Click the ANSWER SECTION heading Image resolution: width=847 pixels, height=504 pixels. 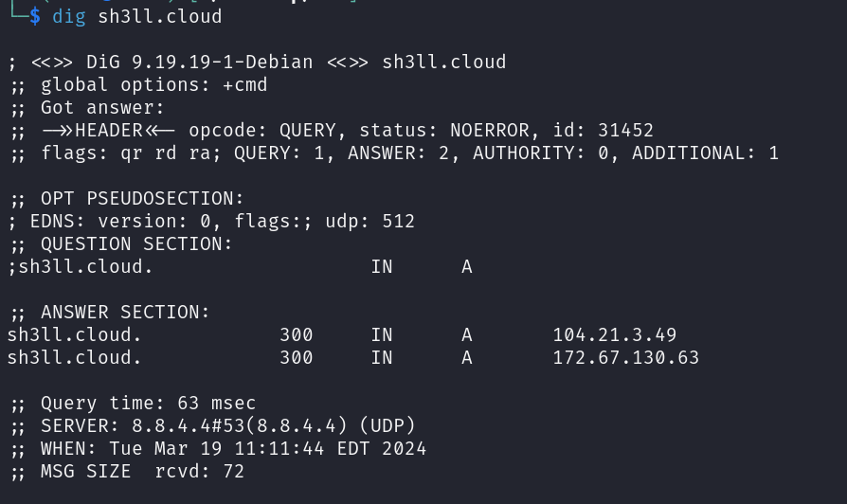pyautogui.click(x=125, y=313)
